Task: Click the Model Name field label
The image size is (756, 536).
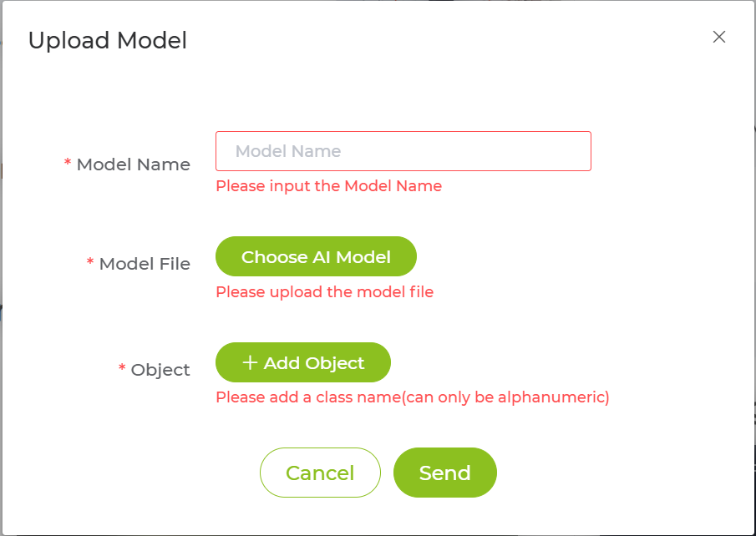Action: coord(134,164)
